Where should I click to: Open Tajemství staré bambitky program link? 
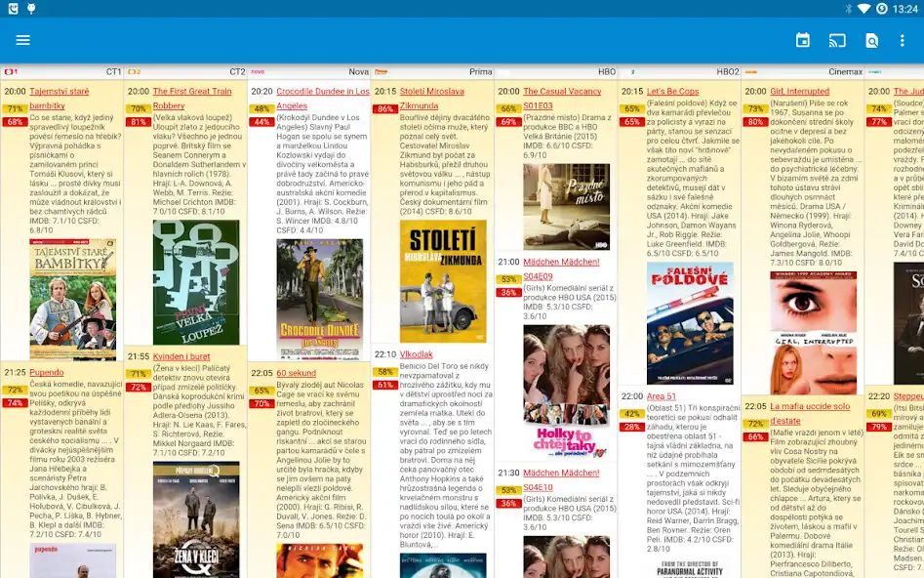point(59,99)
